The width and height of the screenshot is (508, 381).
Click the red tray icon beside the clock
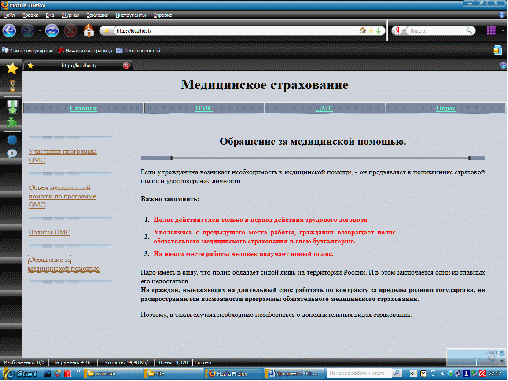click(482, 373)
